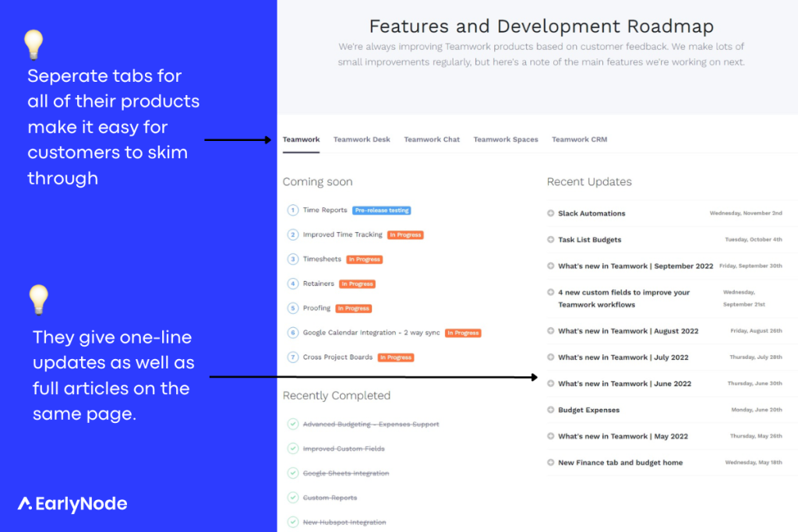Click the Timesheets roadmap item
The height and width of the screenshot is (532, 798).
(322, 259)
